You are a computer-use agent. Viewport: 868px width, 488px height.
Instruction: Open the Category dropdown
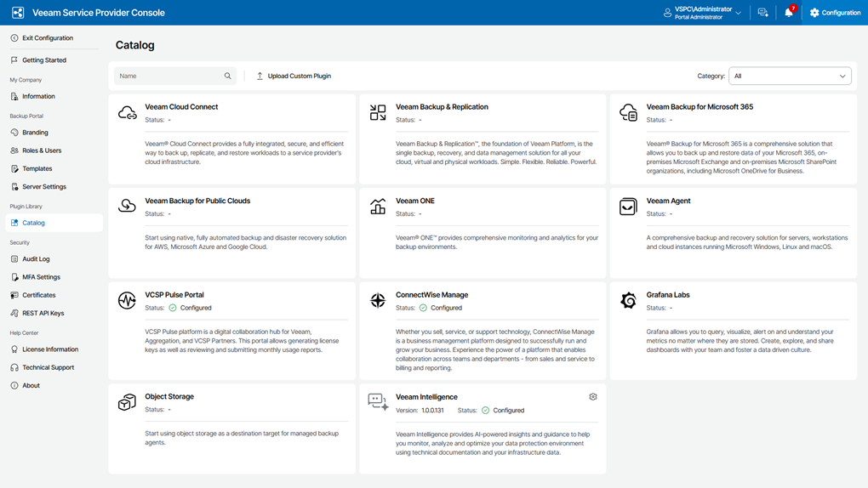point(790,76)
